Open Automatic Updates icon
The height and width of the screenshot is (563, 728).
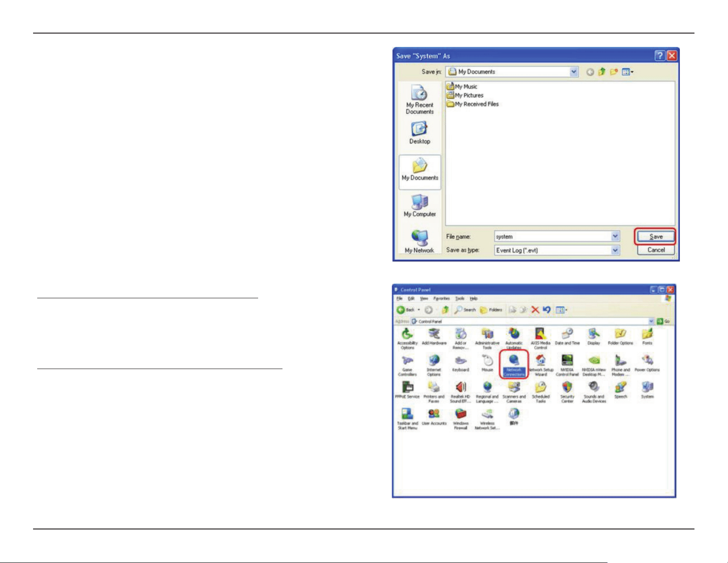click(x=514, y=338)
